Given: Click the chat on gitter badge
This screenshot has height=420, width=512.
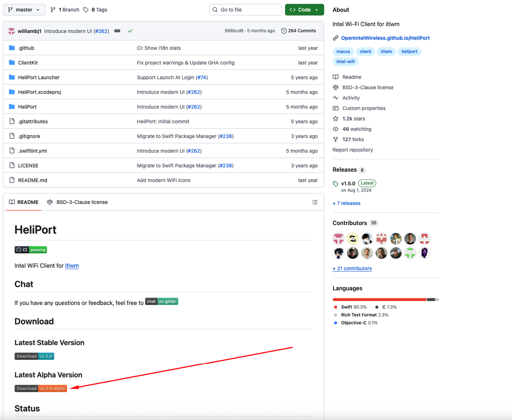Looking at the screenshot, I should (161, 301).
